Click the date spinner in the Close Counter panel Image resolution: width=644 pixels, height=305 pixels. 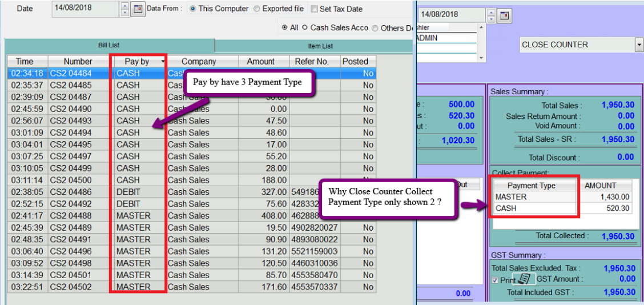491,15
